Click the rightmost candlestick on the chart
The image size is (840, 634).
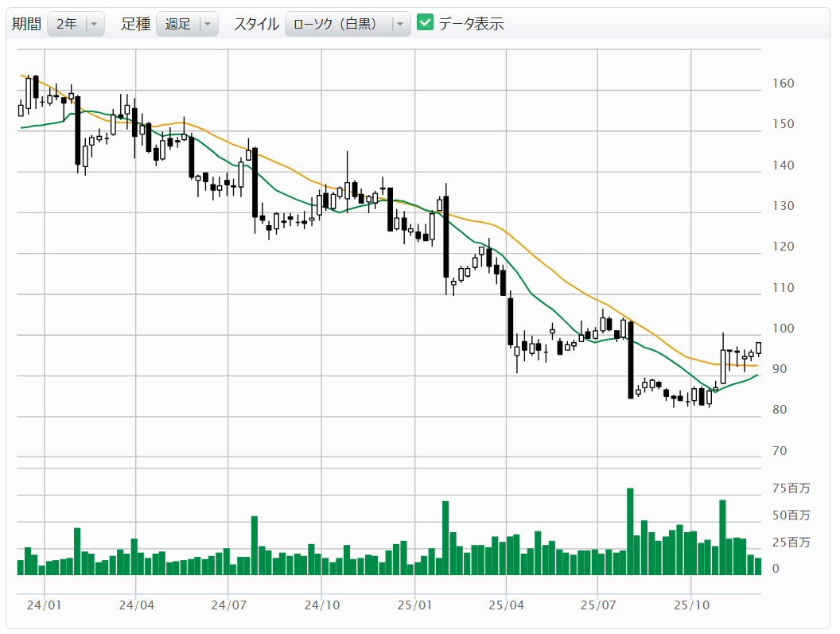759,348
